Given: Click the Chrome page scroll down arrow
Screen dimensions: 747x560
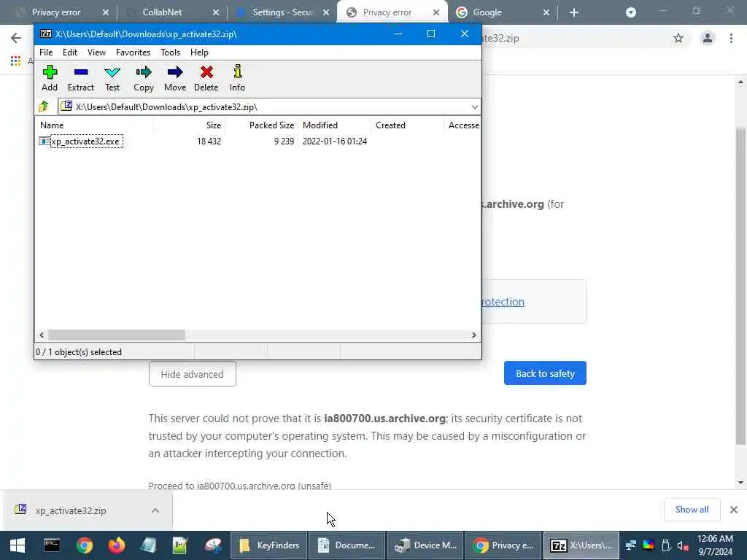Looking at the screenshot, I should pyautogui.click(x=740, y=483).
